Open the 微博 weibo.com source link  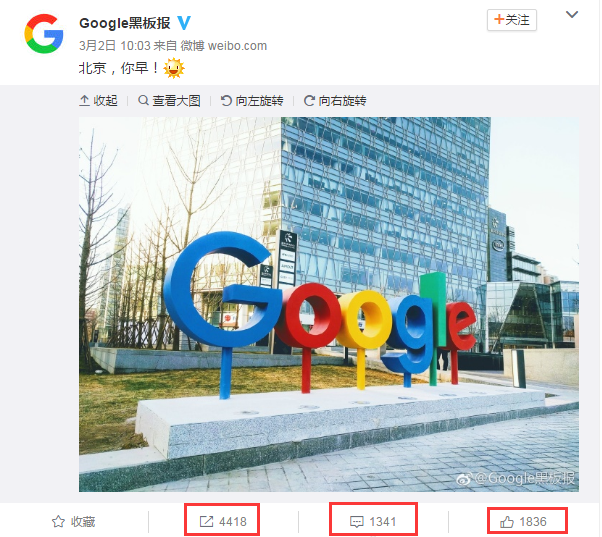(x=223, y=46)
